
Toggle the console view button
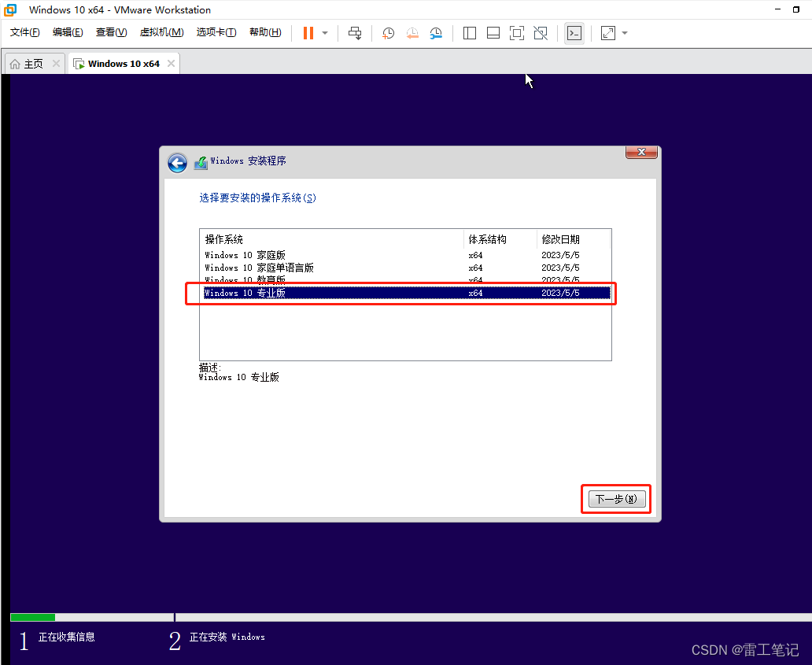click(574, 33)
